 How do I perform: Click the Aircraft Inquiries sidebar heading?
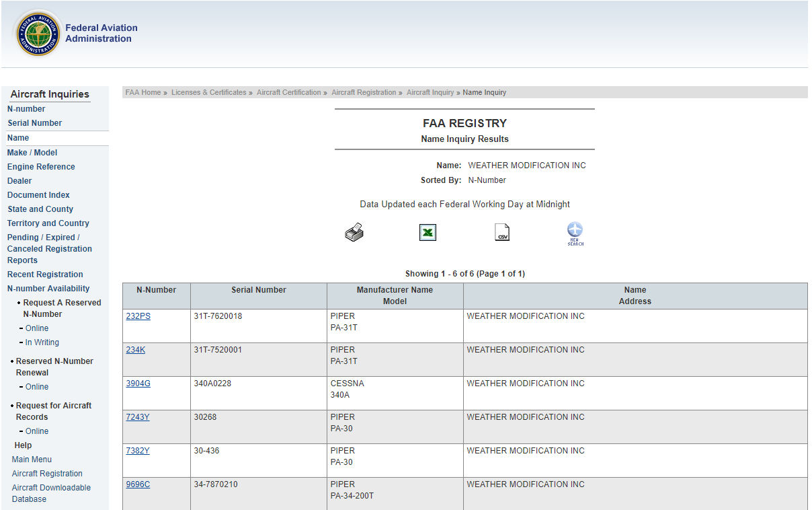click(50, 94)
